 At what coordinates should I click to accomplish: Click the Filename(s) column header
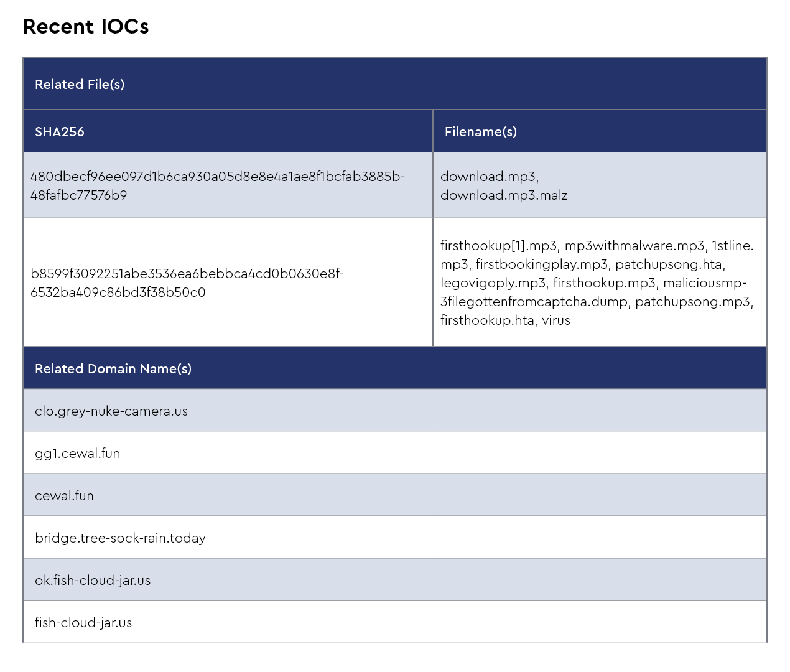481,132
